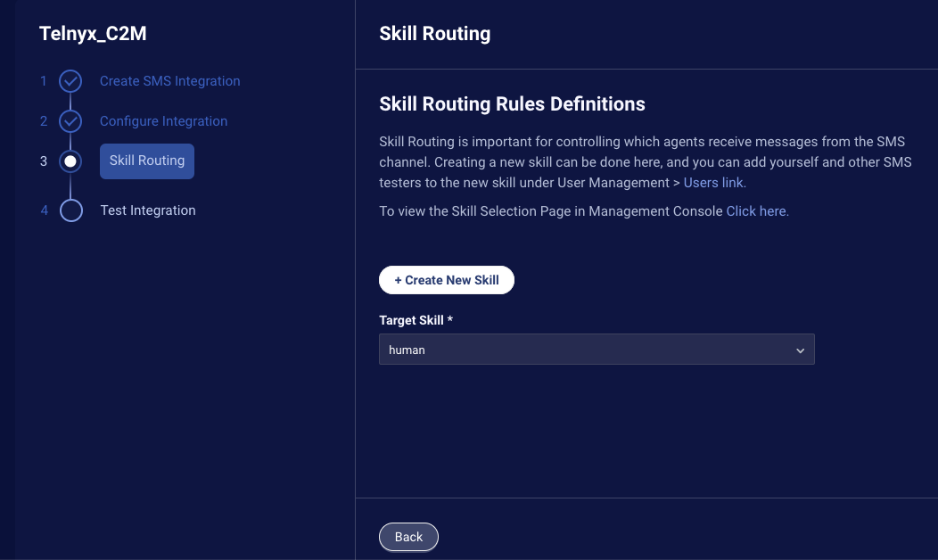Click the chevron arrow in Target Skill dropdown

click(x=800, y=350)
